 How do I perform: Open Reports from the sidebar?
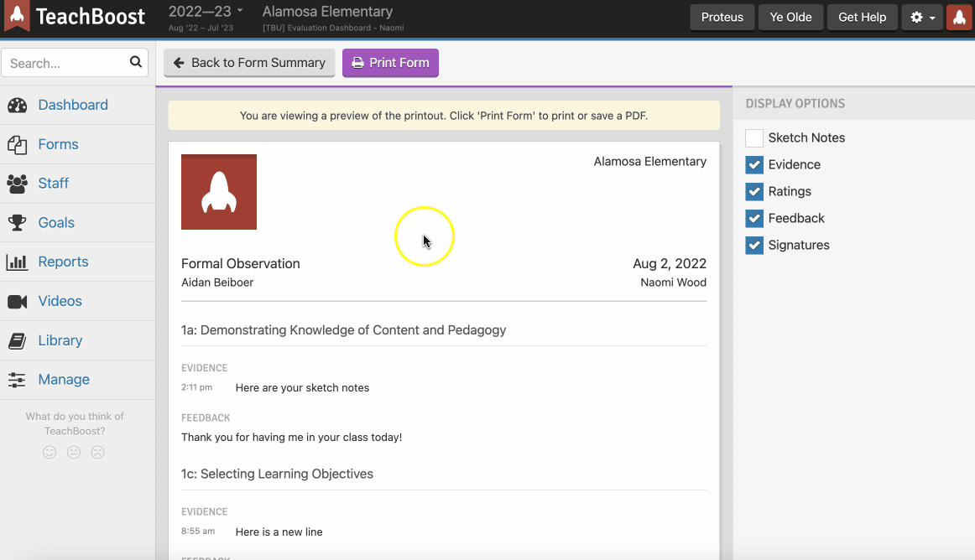click(64, 262)
